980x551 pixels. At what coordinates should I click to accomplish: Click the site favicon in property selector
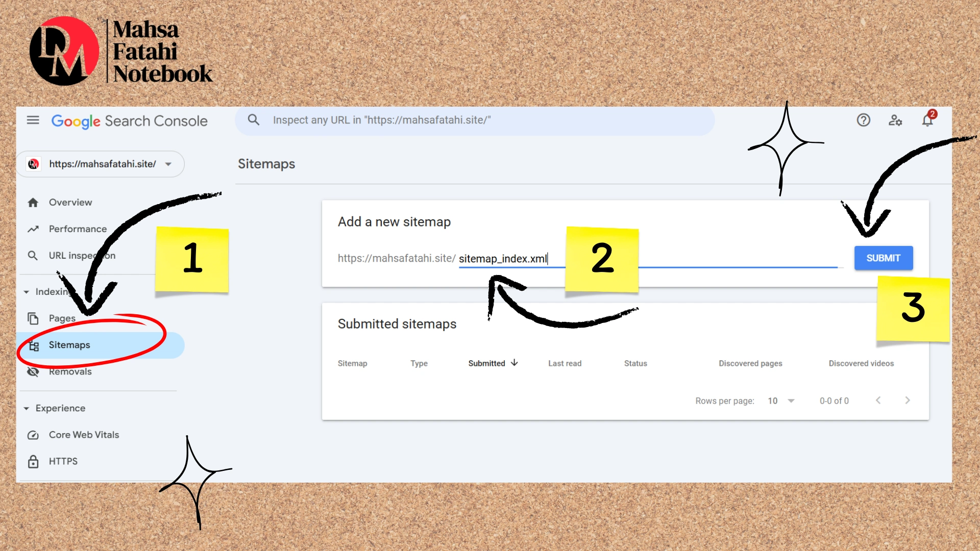(x=34, y=164)
